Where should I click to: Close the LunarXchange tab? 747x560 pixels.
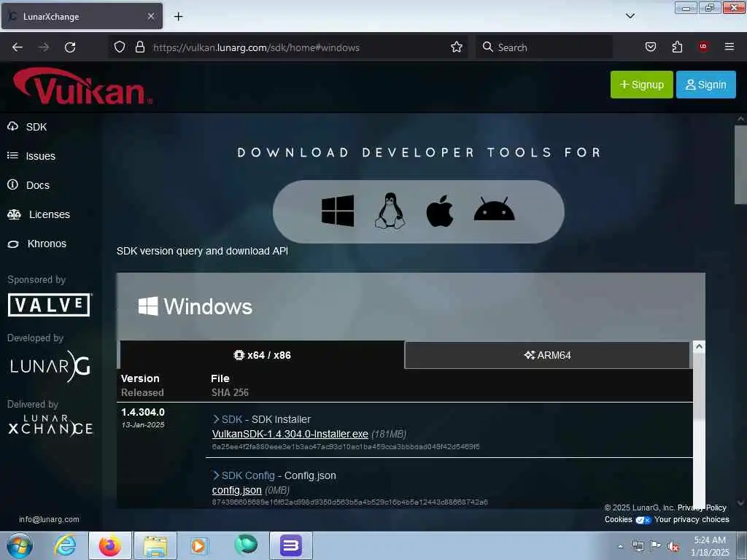pos(151,16)
